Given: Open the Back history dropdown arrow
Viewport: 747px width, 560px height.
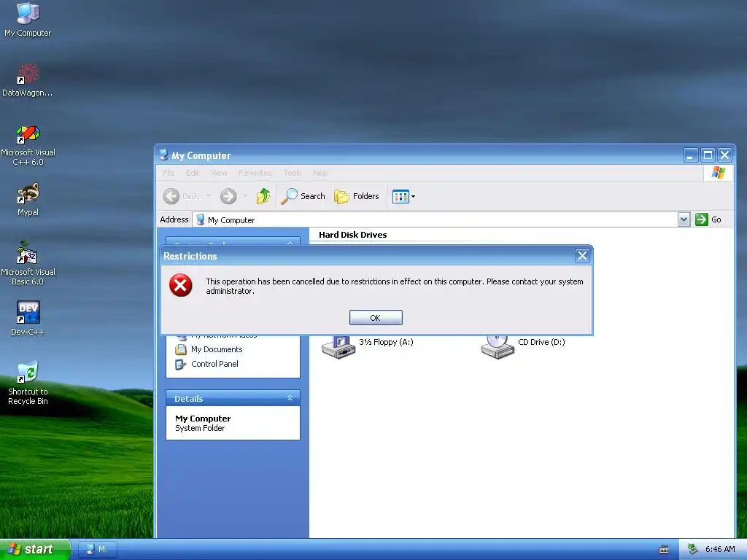Looking at the screenshot, I should 208,196.
